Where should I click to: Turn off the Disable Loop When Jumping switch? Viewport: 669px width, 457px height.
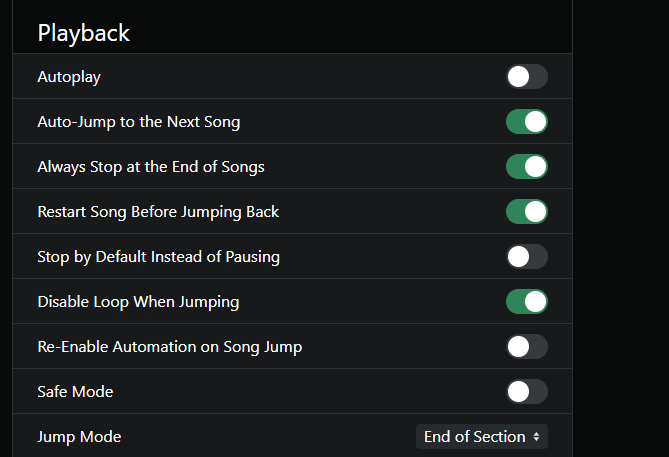pos(527,302)
